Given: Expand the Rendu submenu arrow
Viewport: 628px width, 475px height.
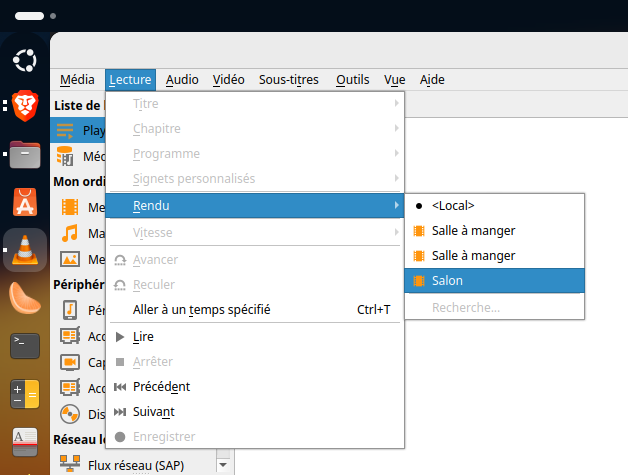Looking at the screenshot, I should pos(397,206).
